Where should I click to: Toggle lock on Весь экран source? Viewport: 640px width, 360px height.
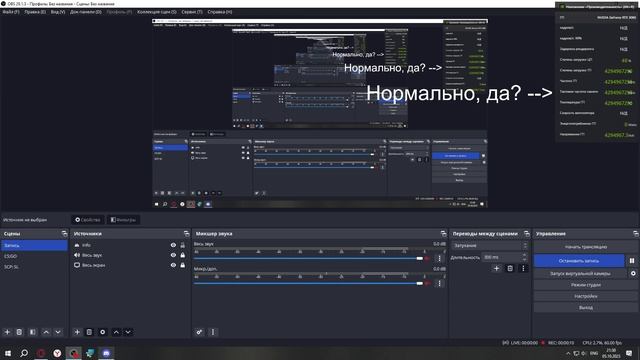tap(182, 265)
